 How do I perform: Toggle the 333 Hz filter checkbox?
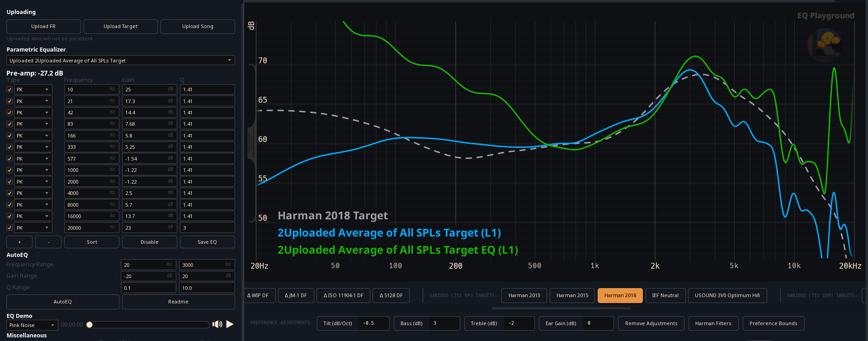9,147
